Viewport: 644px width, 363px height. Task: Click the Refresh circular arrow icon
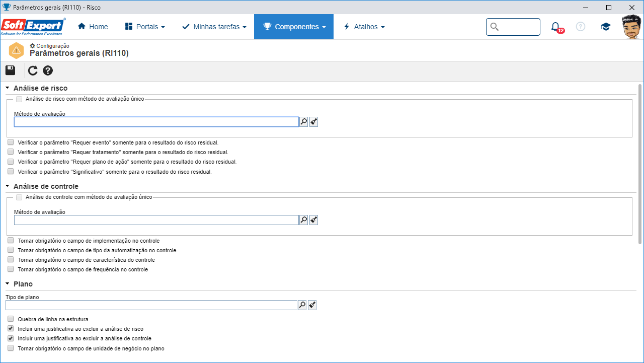33,70
